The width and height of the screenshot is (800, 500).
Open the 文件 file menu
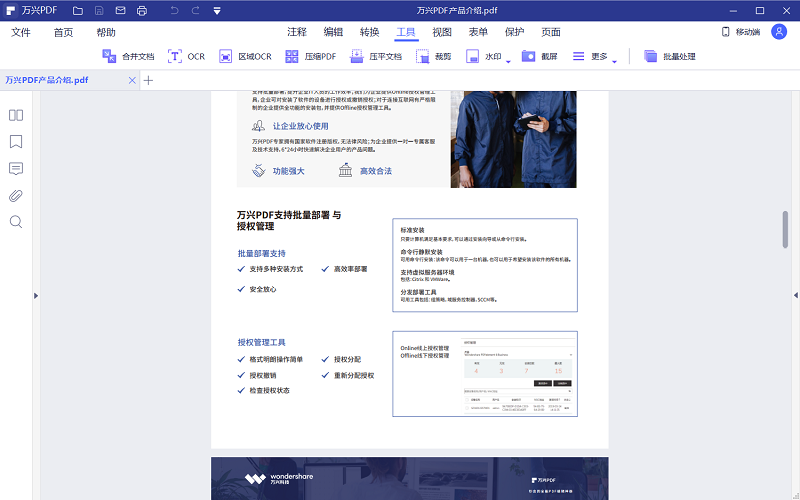(21, 32)
